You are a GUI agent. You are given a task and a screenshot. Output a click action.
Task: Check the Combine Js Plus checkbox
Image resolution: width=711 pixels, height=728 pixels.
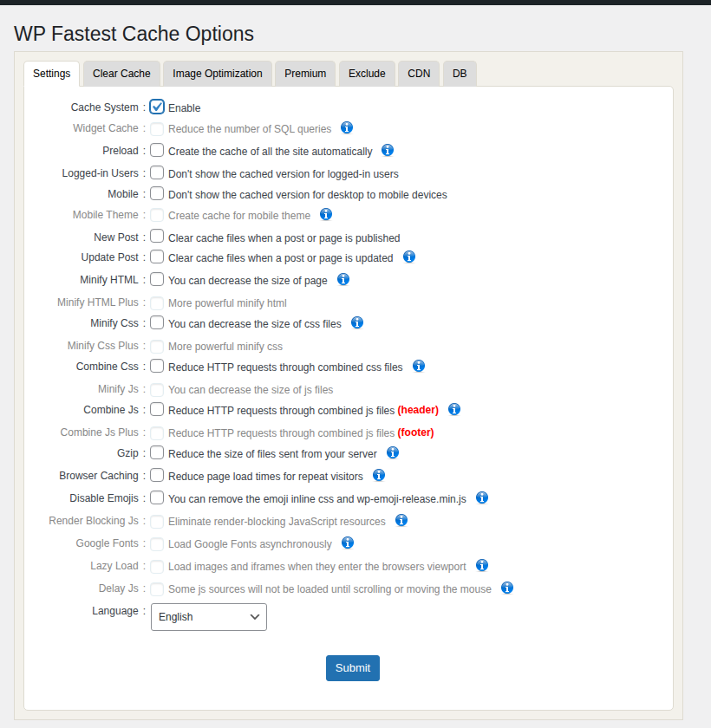[157, 433]
